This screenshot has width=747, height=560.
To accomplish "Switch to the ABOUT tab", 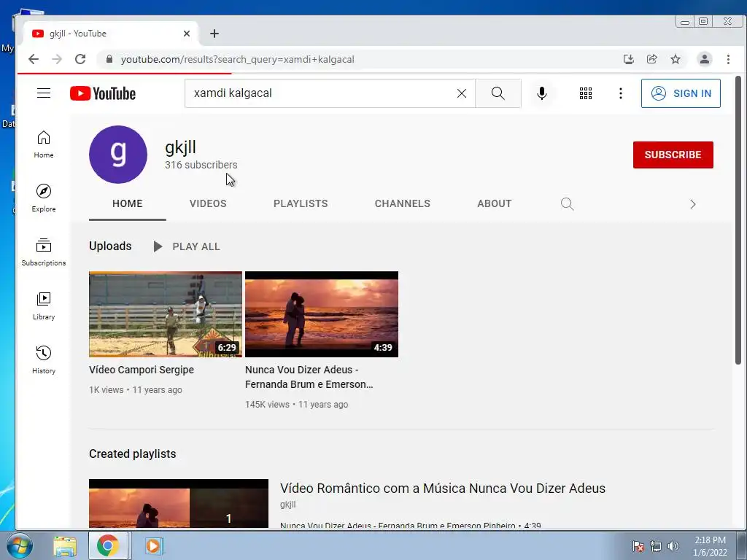I will pyautogui.click(x=494, y=204).
